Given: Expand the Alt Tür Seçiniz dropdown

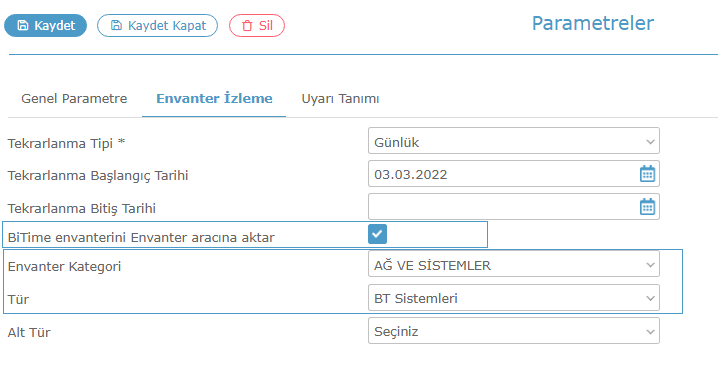Looking at the screenshot, I should pos(514,331).
